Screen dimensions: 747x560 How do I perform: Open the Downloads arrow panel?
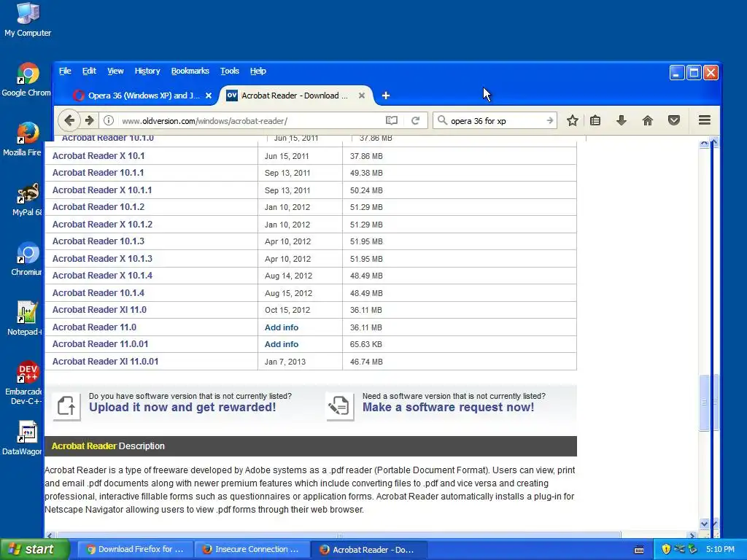click(622, 120)
